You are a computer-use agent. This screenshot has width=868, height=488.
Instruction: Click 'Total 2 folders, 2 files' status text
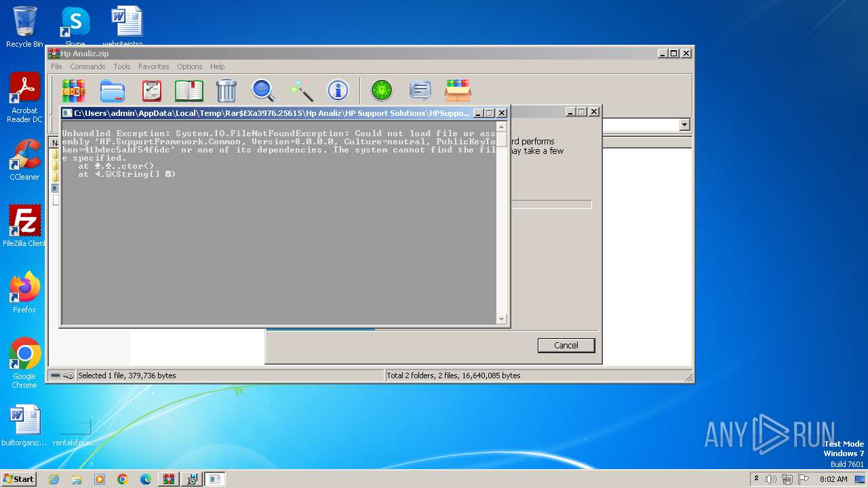(x=454, y=375)
